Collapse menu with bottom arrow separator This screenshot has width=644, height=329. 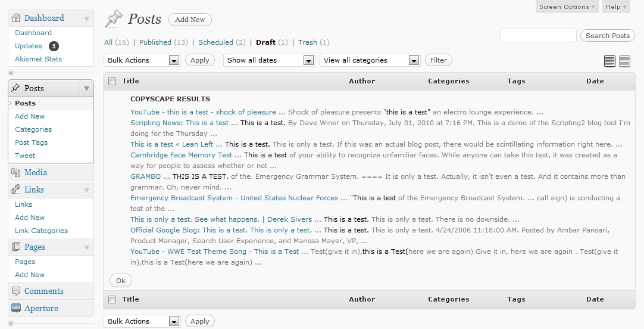11,323
